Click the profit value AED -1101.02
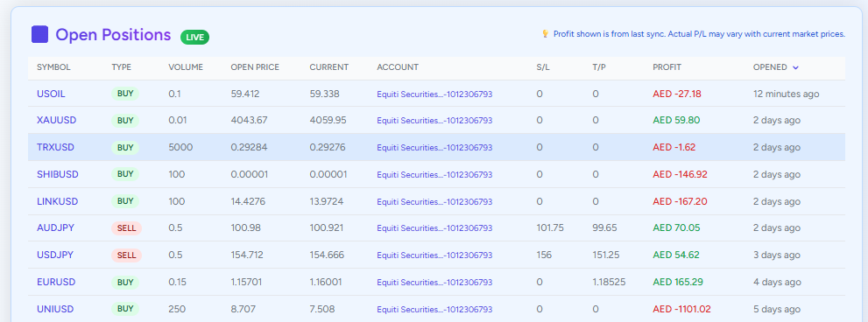The image size is (868, 322). (x=682, y=309)
